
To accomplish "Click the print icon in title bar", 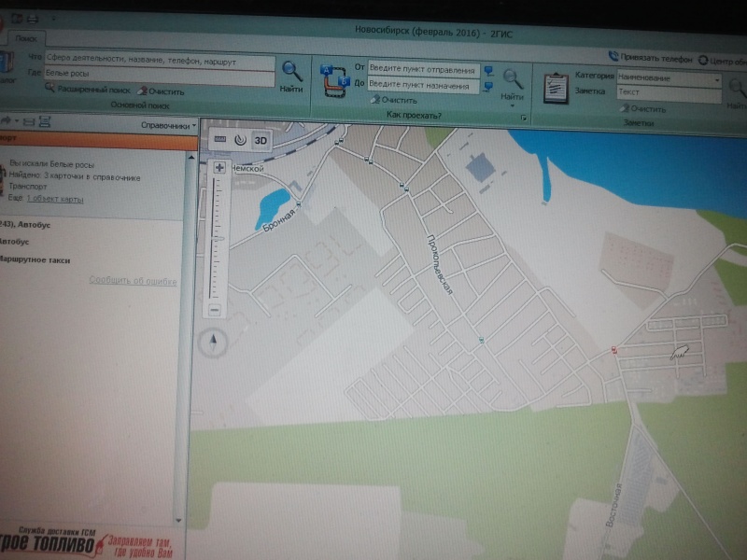I will (x=34, y=19).
